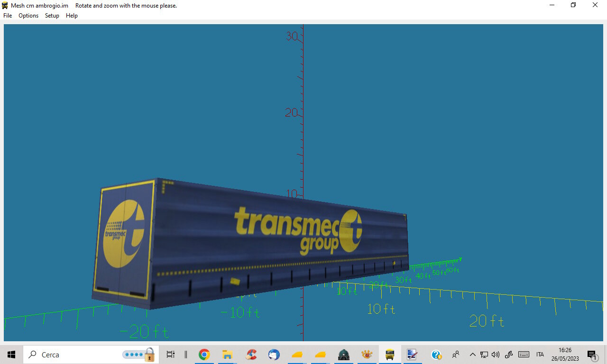This screenshot has height=364, width=607.
Task: Select the active yellow truck taskbar app
Action: (x=390, y=355)
